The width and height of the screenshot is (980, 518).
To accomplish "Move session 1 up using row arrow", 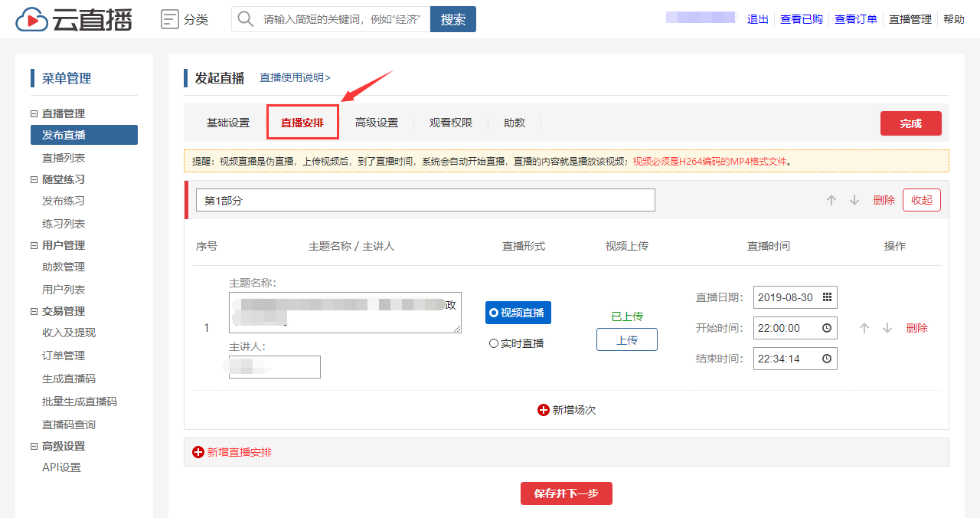I will 864,328.
